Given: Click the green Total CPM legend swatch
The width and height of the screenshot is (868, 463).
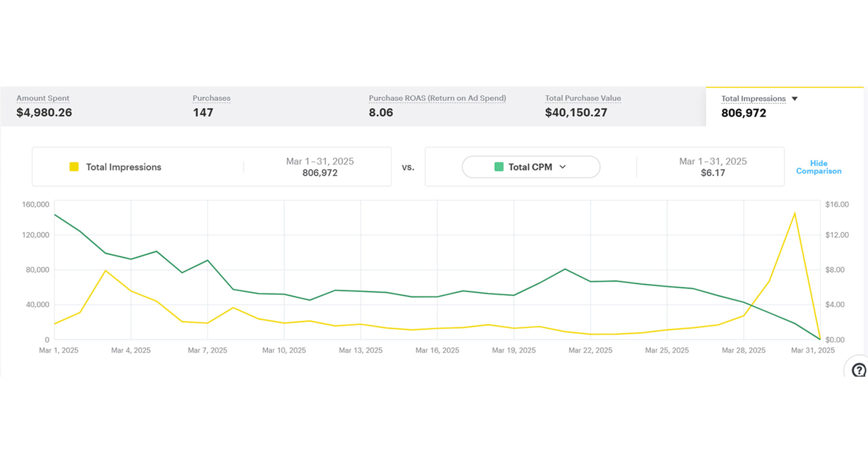Looking at the screenshot, I should 499,167.
